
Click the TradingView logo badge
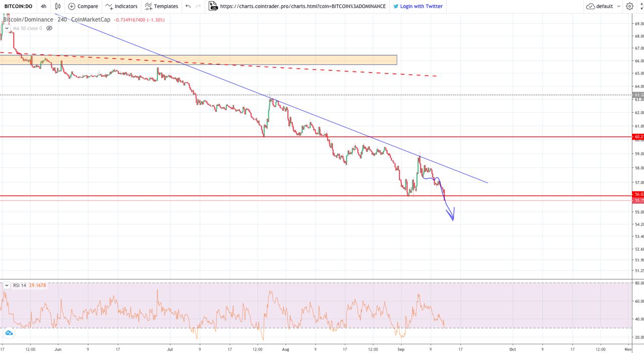9,333
